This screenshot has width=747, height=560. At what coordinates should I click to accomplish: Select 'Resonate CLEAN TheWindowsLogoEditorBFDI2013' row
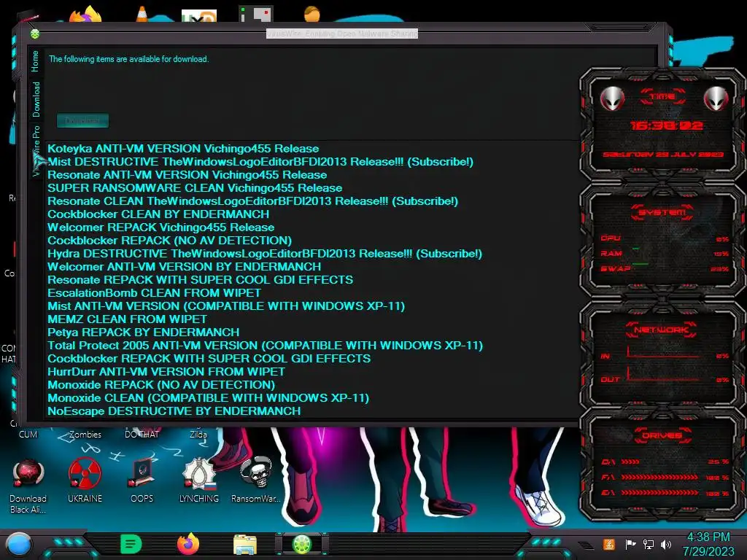252,201
